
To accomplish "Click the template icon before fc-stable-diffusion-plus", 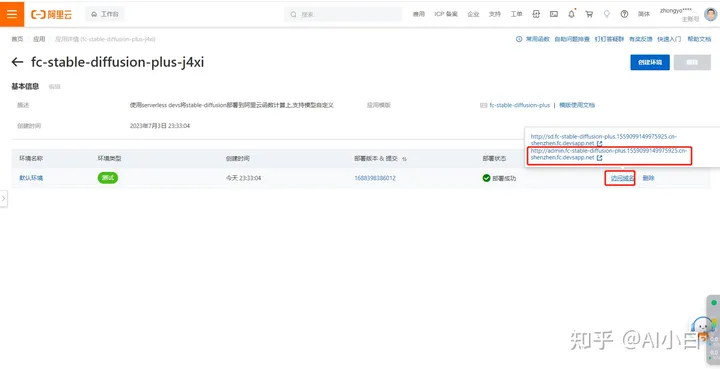I will [483, 105].
